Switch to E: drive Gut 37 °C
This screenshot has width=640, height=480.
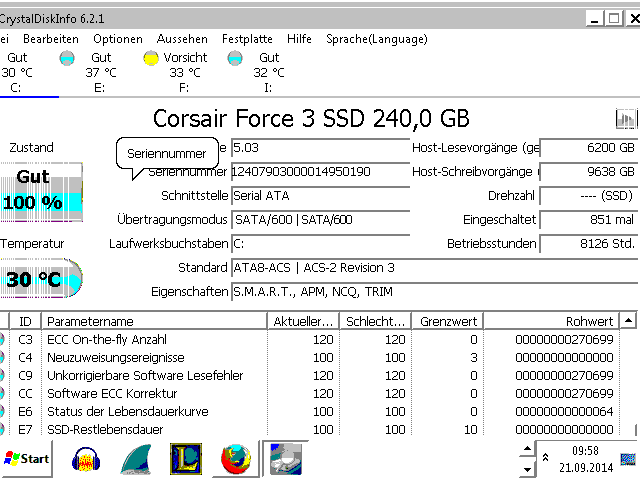coord(101,73)
